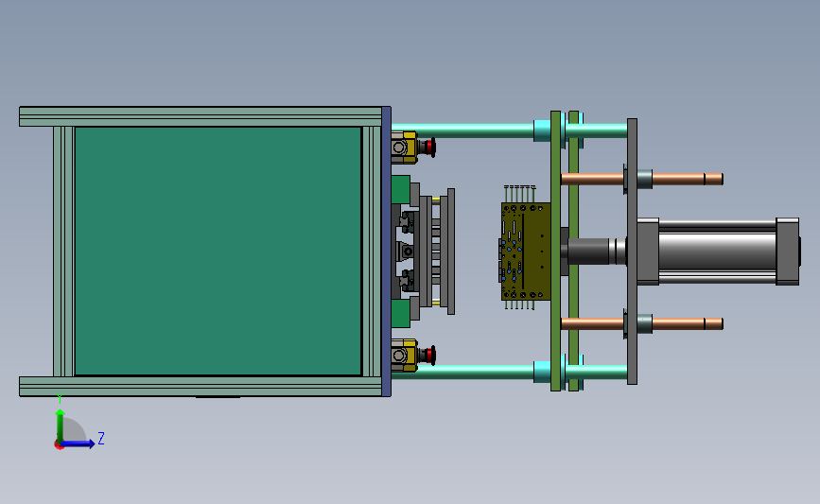The height and width of the screenshot is (504, 820).
Task: Click the blue Z axis arrow of triad
Action: [79, 443]
